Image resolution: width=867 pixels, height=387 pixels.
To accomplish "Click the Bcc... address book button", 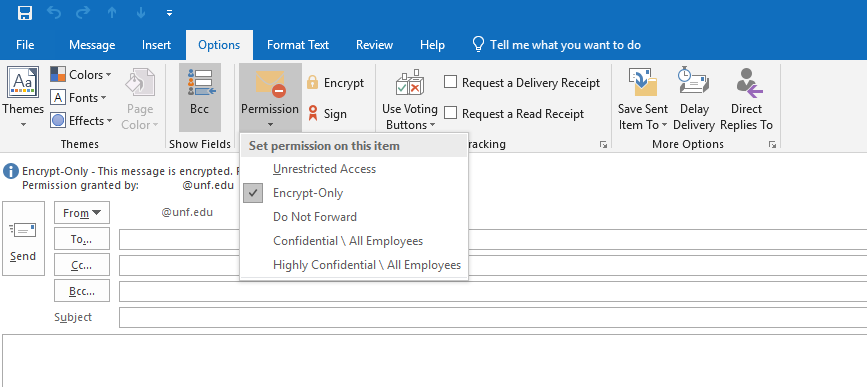I will 82,291.
